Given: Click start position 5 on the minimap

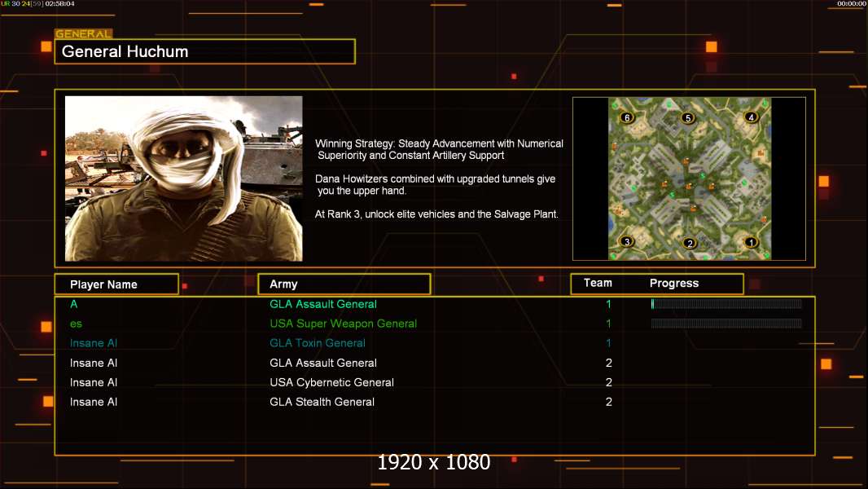Looking at the screenshot, I should point(688,117).
